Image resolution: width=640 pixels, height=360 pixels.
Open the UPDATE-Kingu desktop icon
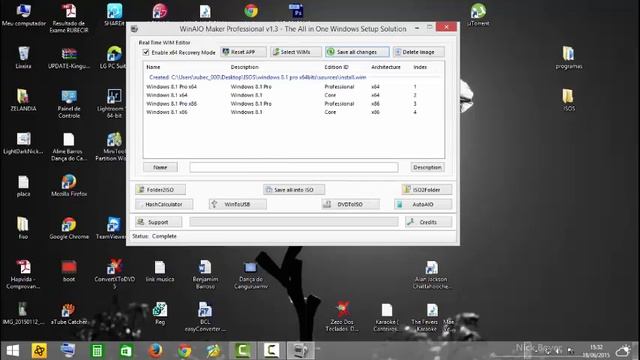pos(69,57)
